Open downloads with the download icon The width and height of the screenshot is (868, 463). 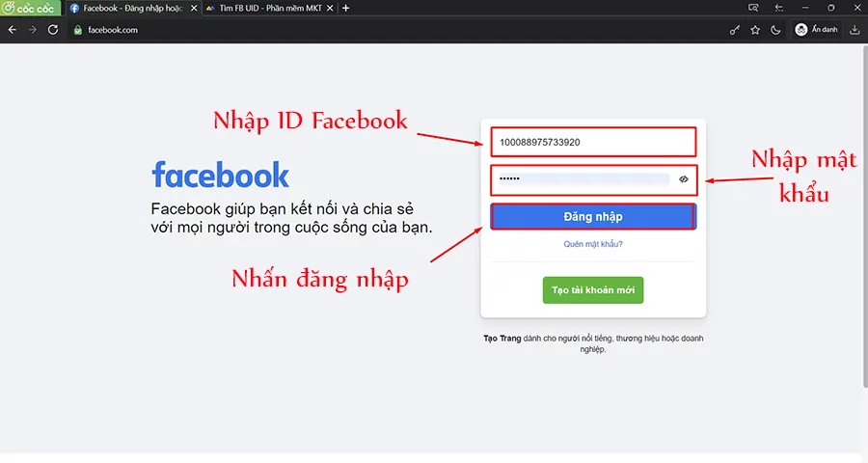coord(854,30)
